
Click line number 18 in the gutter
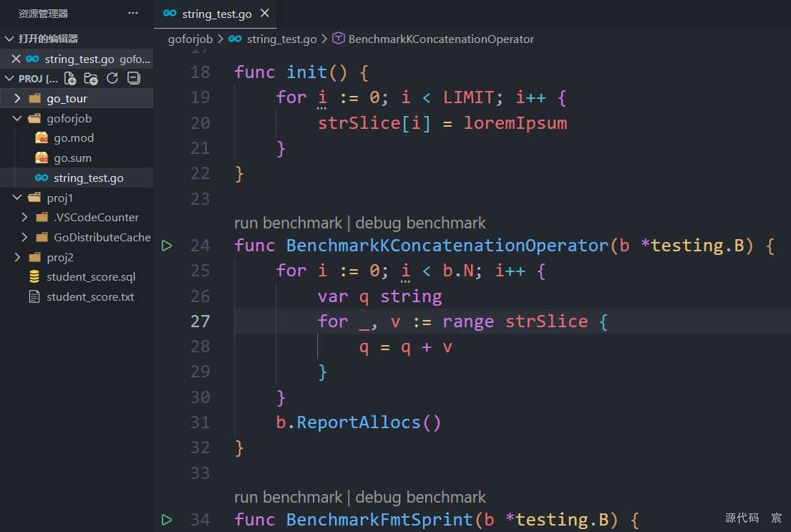coord(200,72)
